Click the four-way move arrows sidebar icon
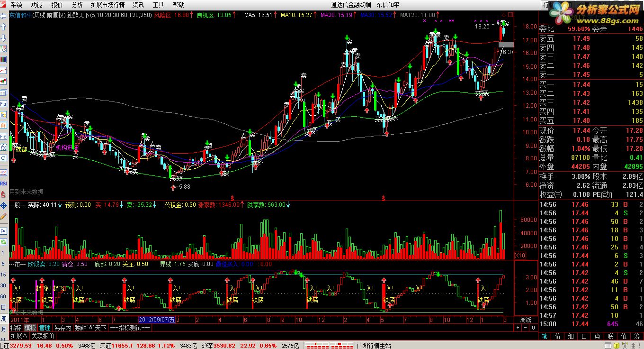This screenshot has height=349, width=644. 3,205
